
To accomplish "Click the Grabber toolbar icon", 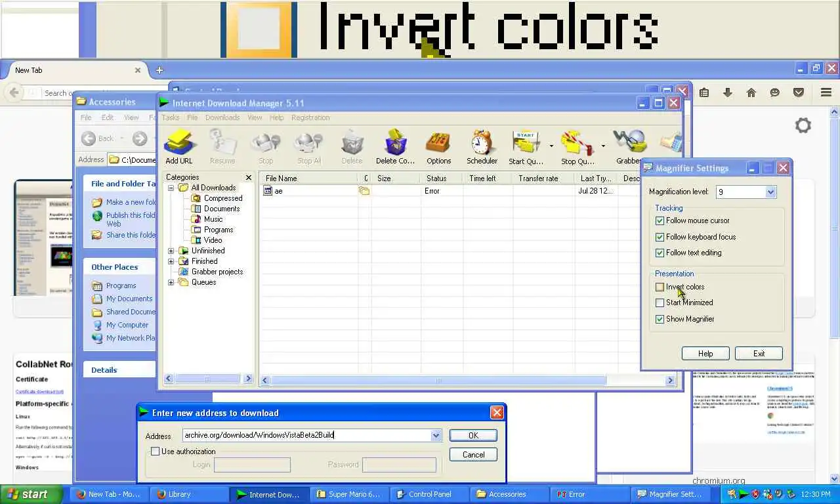I will pos(629,146).
